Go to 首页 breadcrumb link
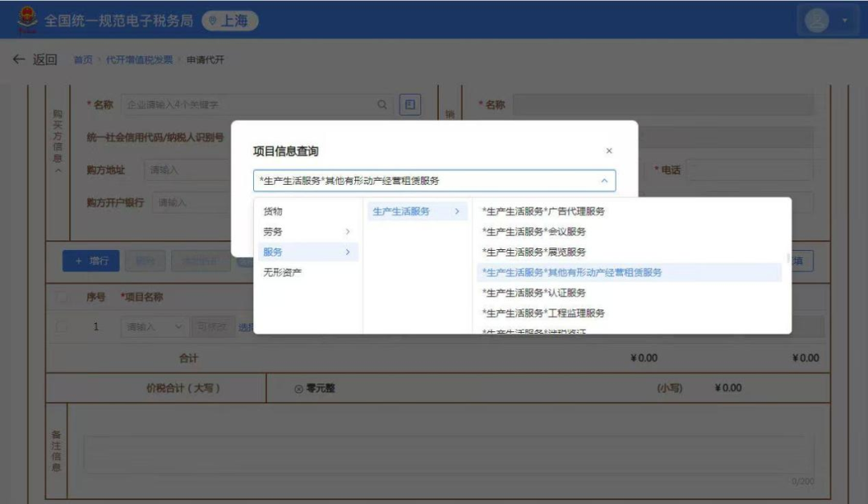This screenshot has width=868, height=504. pos(83,59)
